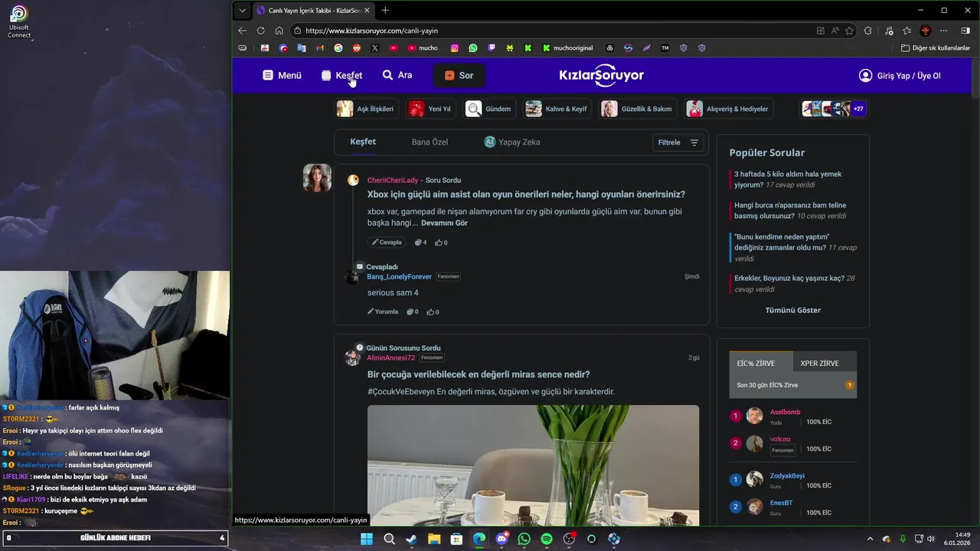Screen dimensions: 980x551
Task: Show hidden tray icons chevron
Action: tap(871, 539)
